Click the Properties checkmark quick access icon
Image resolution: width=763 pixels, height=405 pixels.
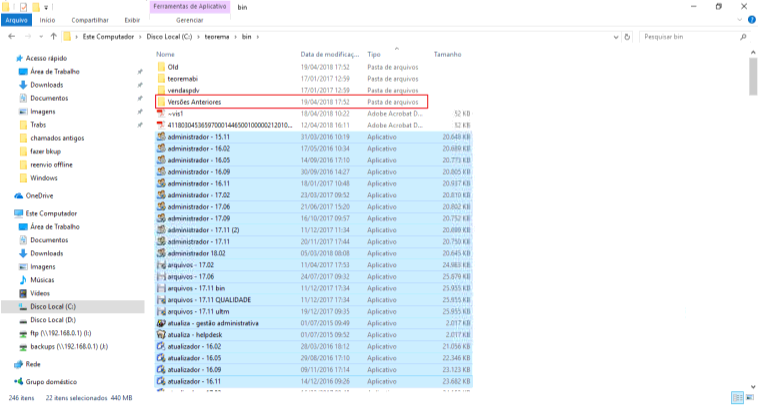coord(23,7)
